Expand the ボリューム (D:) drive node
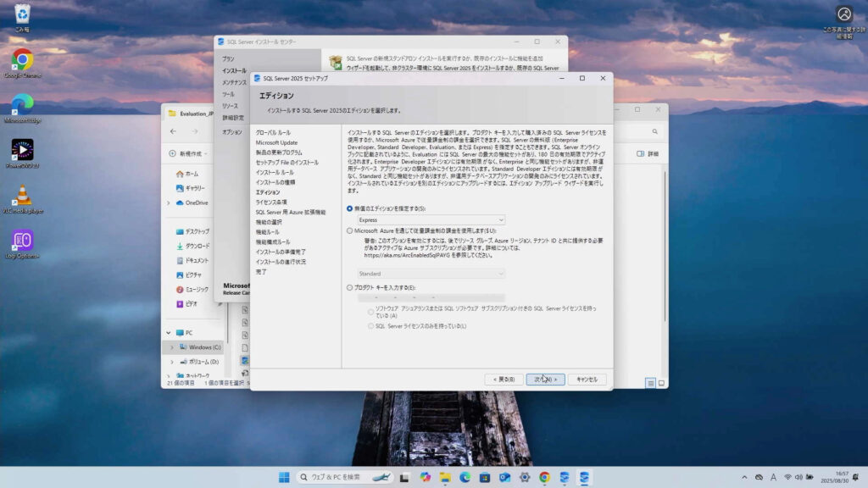 [172, 362]
